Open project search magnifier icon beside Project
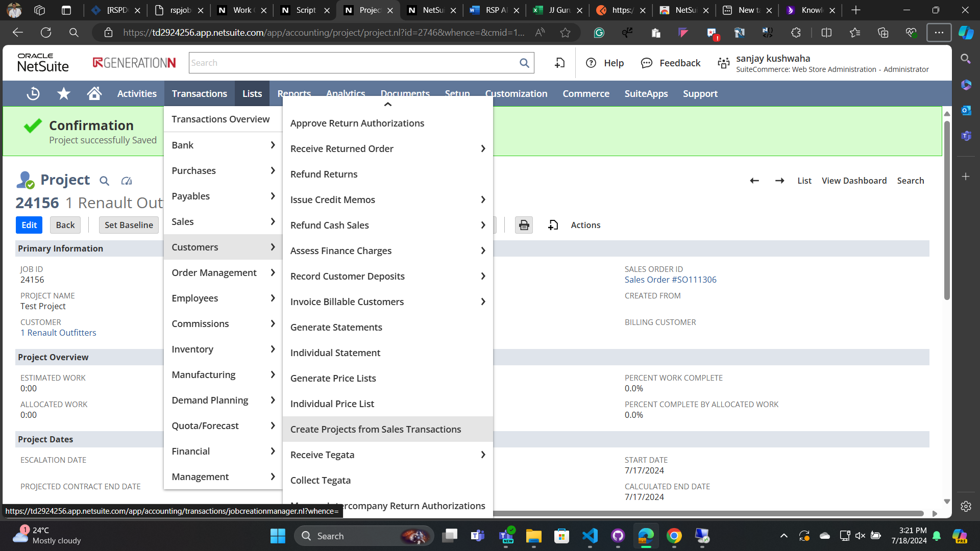980x551 pixels. [x=104, y=181]
